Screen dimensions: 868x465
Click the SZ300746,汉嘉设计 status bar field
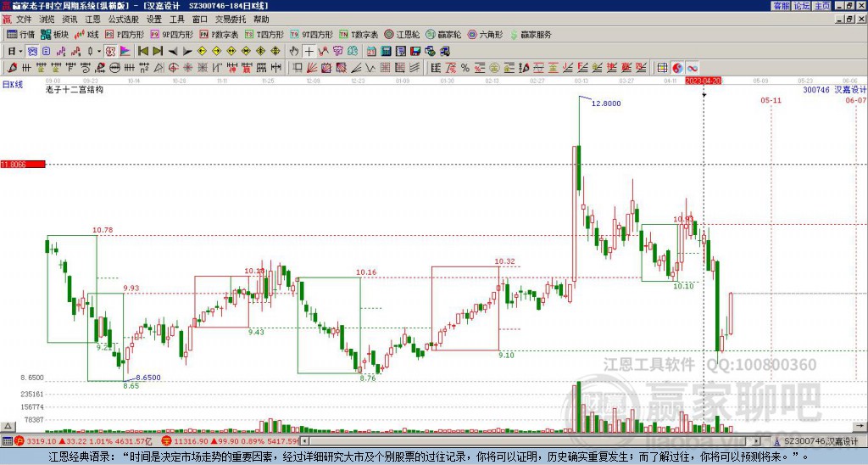click(818, 441)
